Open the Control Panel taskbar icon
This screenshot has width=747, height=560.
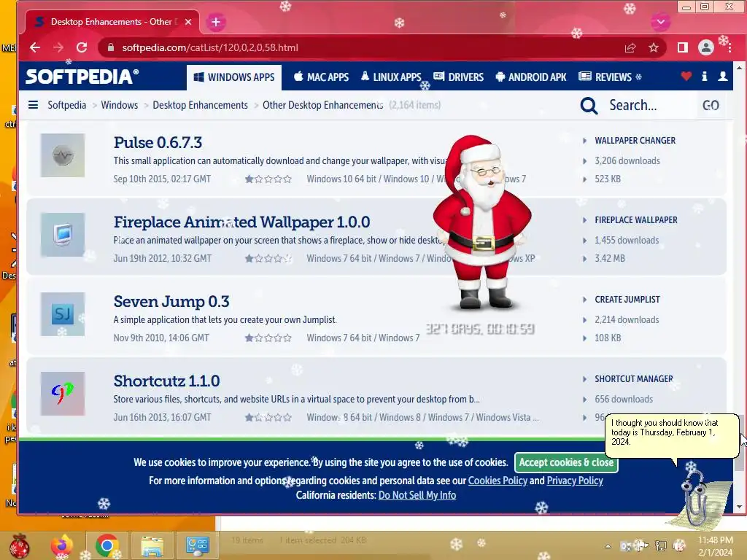pyautogui.click(x=197, y=545)
